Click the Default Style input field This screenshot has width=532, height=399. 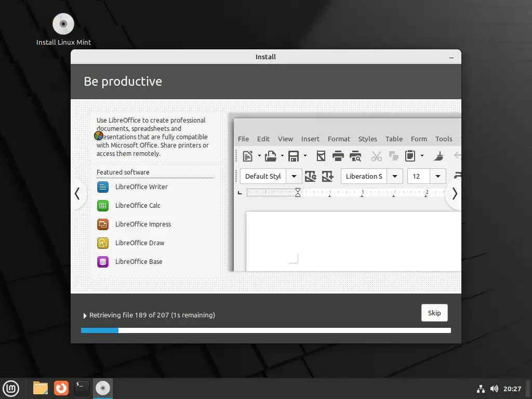pyautogui.click(x=263, y=177)
